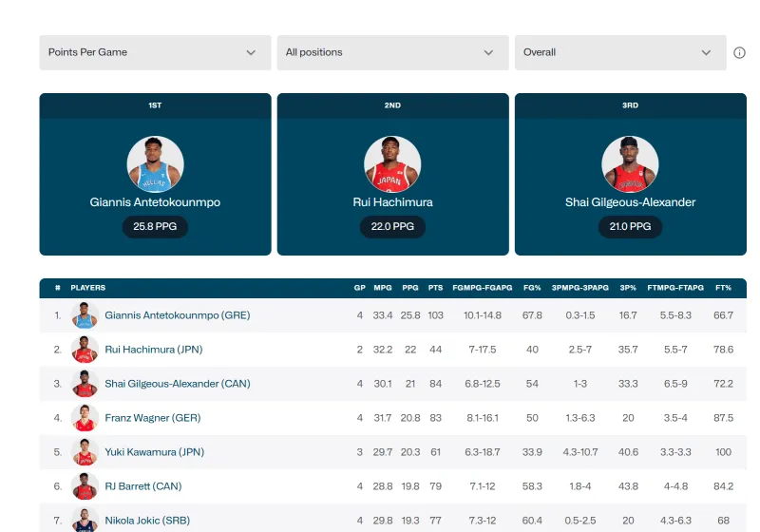Open the Overall filter dropdown
The image size is (760, 532).
[619, 53]
